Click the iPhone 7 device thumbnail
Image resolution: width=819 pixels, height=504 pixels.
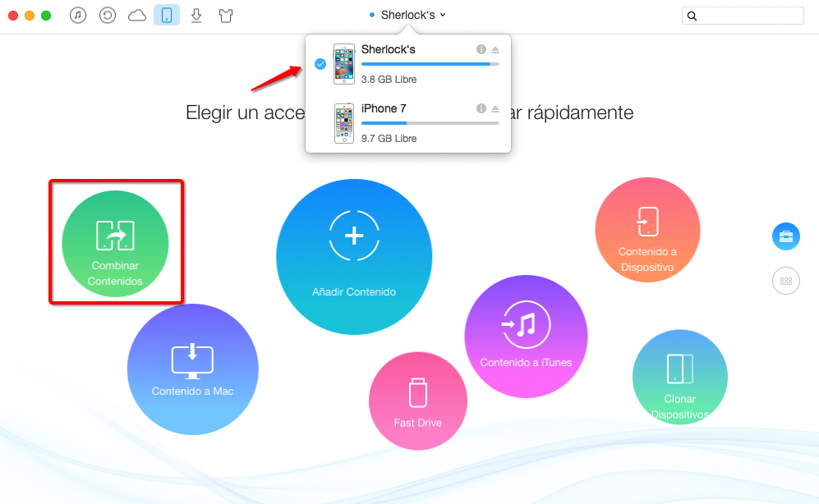coord(344,123)
